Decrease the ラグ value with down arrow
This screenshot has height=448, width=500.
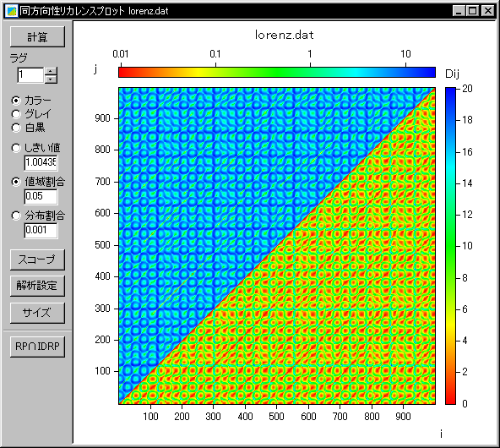click(x=51, y=79)
